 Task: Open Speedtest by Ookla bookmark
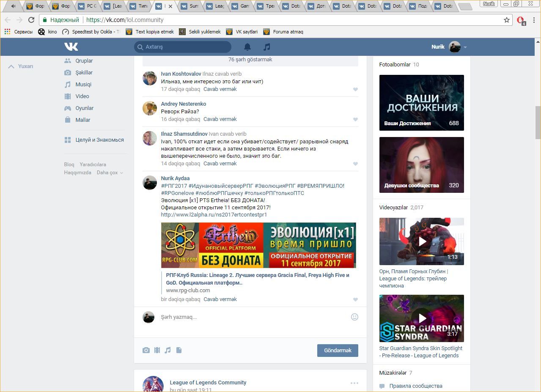(91, 32)
